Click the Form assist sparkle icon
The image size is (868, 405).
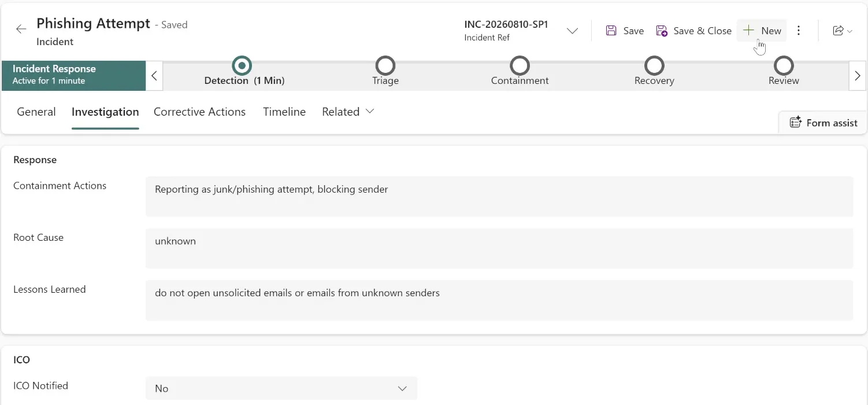(x=796, y=122)
